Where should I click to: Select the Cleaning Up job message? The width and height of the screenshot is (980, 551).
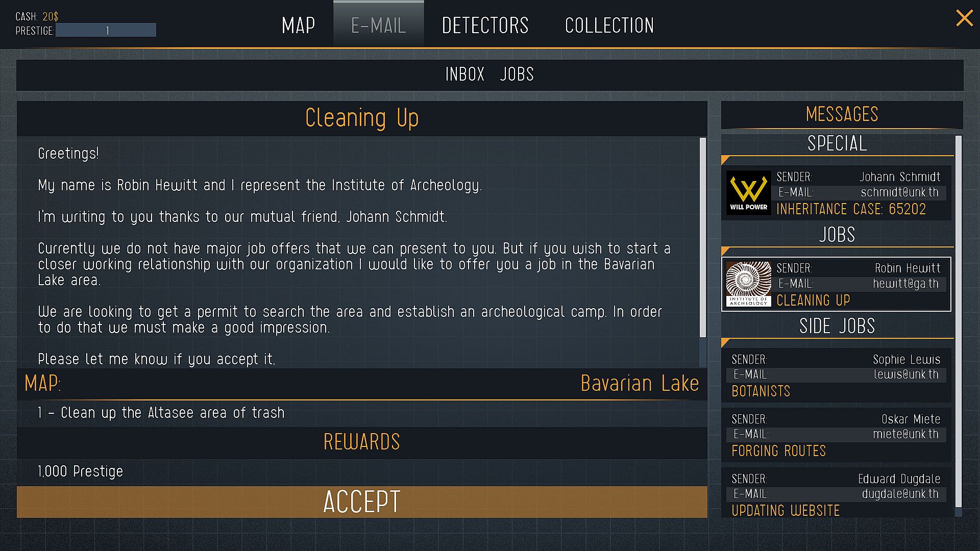(x=836, y=284)
